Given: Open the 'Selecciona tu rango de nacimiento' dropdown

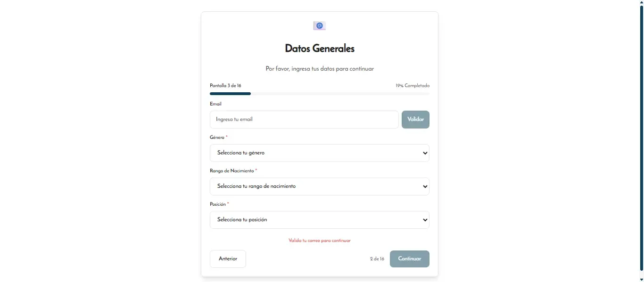Looking at the screenshot, I should pyautogui.click(x=319, y=186).
